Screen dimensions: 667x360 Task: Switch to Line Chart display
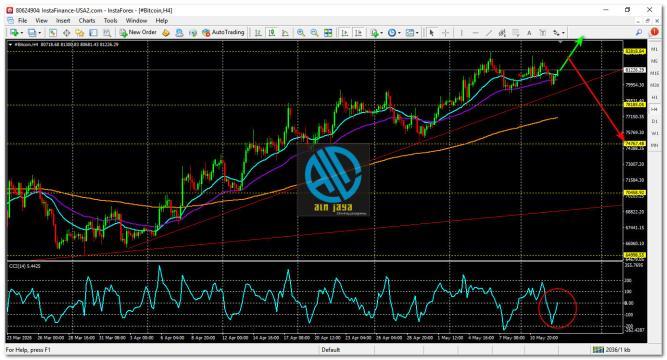285,32
